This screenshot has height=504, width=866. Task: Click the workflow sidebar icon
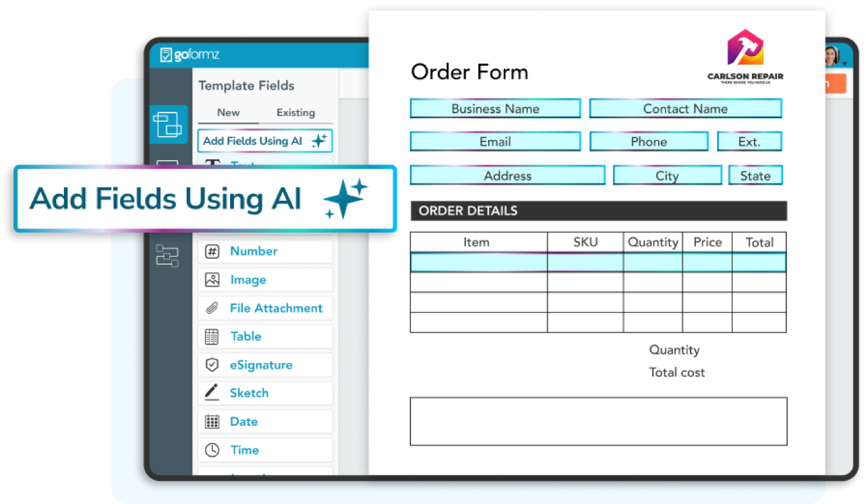[x=168, y=255]
